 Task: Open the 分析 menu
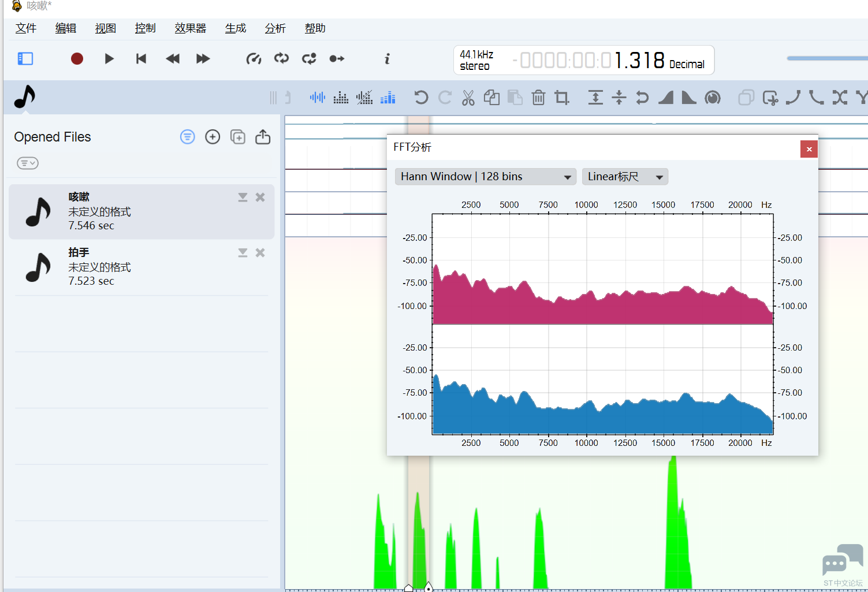(x=275, y=28)
